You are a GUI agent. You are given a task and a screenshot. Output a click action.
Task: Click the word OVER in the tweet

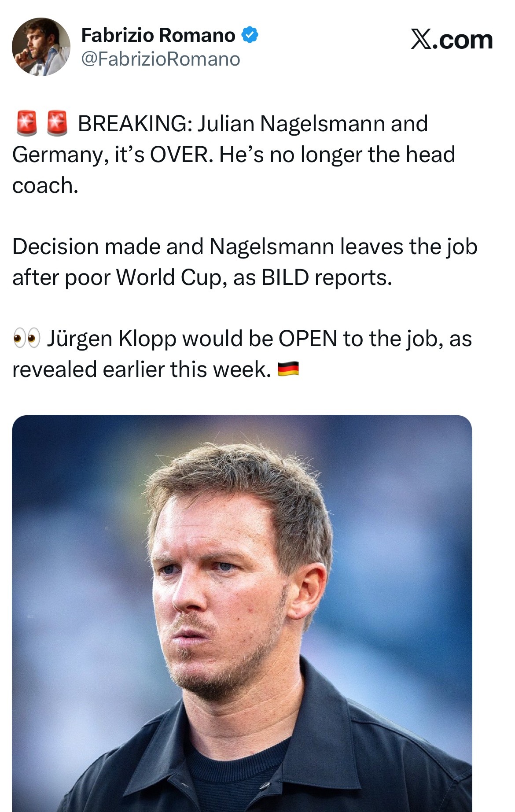pos(181,155)
